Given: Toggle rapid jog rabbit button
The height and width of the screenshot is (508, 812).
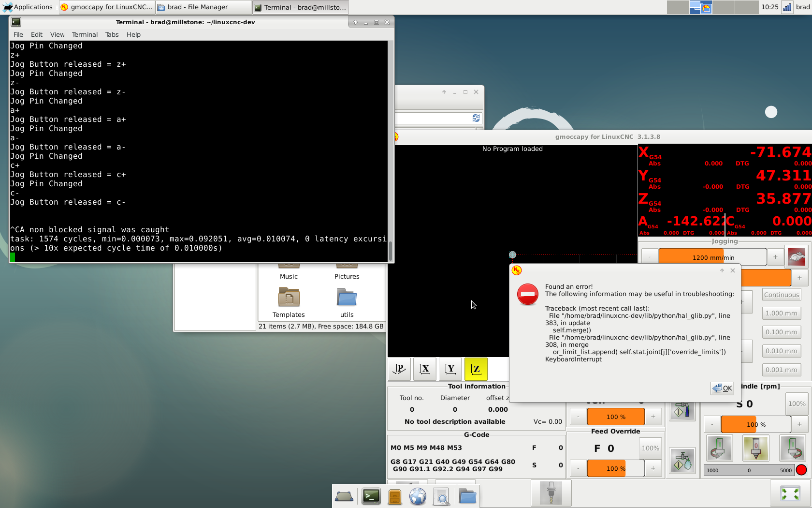Looking at the screenshot, I should point(797,257).
